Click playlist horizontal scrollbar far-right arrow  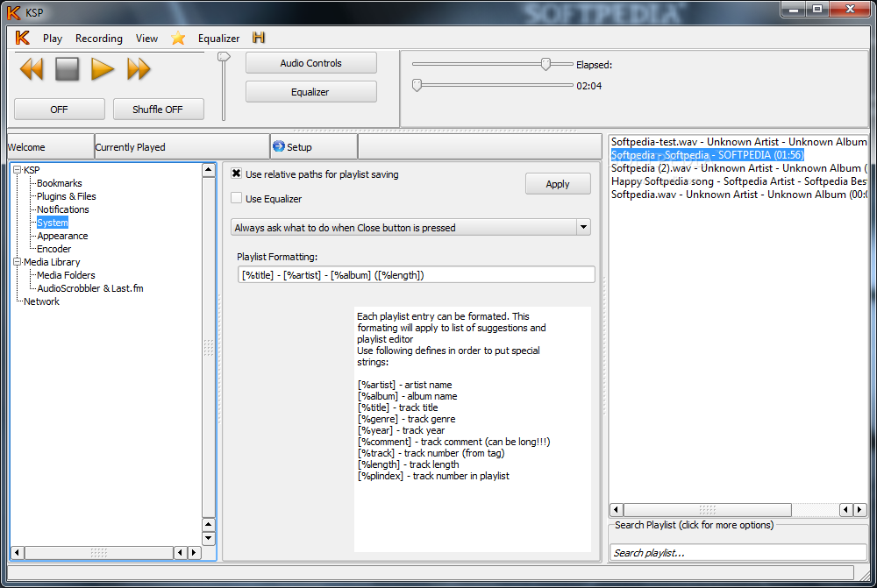(x=860, y=509)
